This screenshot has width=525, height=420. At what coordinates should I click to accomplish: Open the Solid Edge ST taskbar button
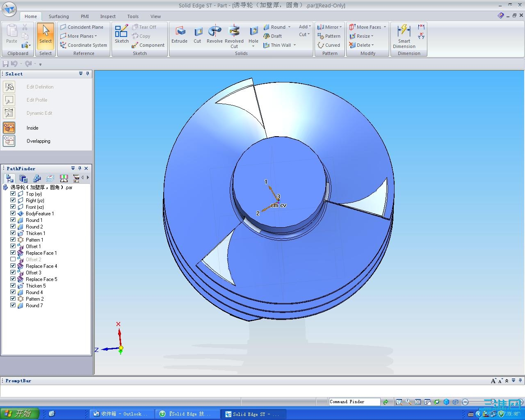point(253,414)
